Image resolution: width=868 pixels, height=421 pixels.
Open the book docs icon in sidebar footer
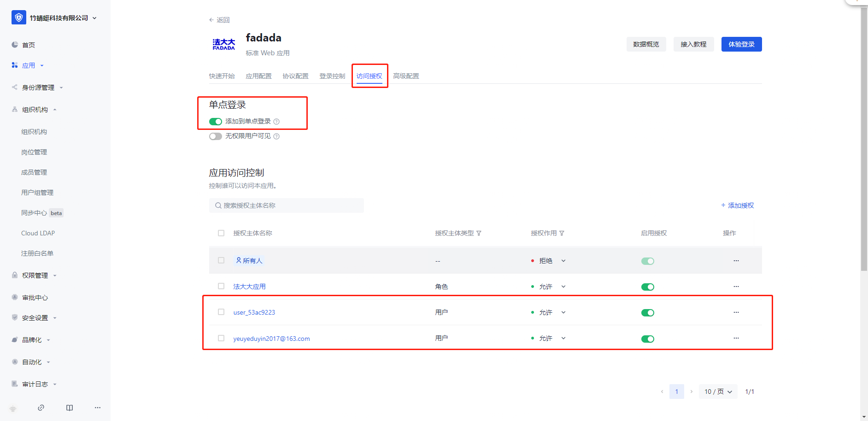click(x=70, y=408)
